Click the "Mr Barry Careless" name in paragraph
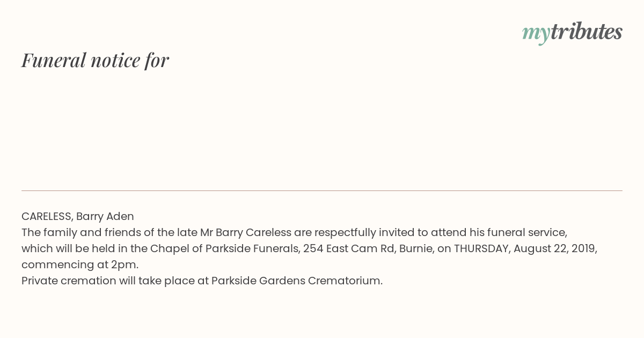Viewport: 644px width, 338px height. point(246,232)
